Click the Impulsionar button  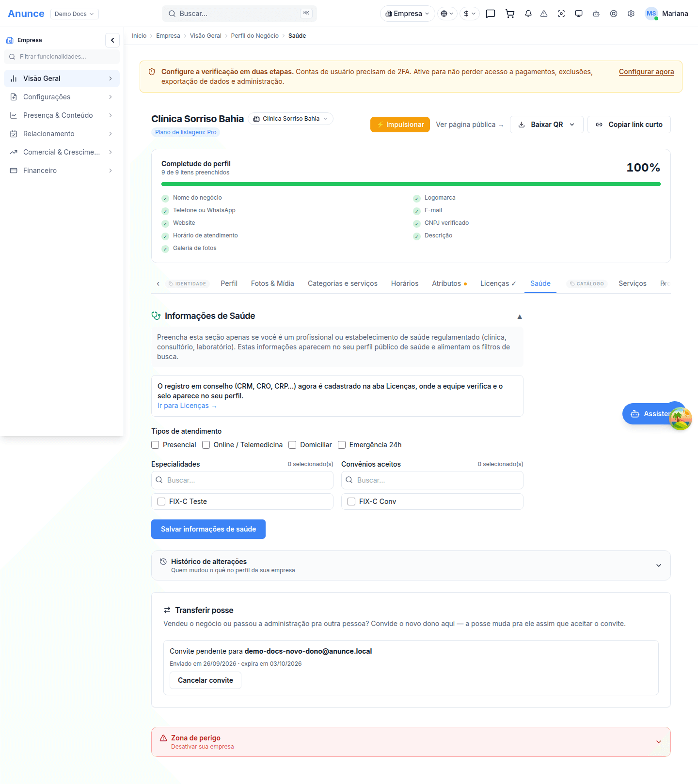400,125
